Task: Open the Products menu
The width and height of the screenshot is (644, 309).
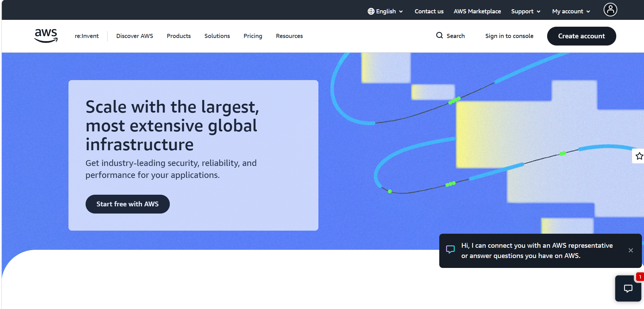Action: click(x=179, y=36)
